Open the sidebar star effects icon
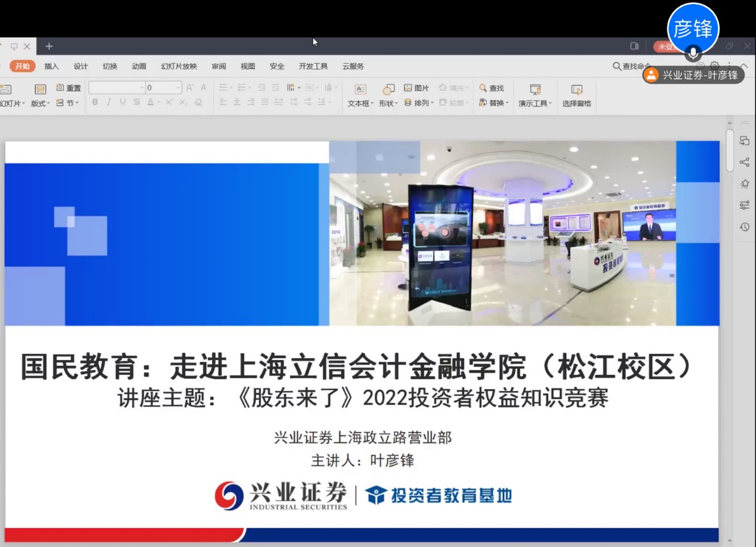Viewport: 756px width, 547px height. pos(744,184)
